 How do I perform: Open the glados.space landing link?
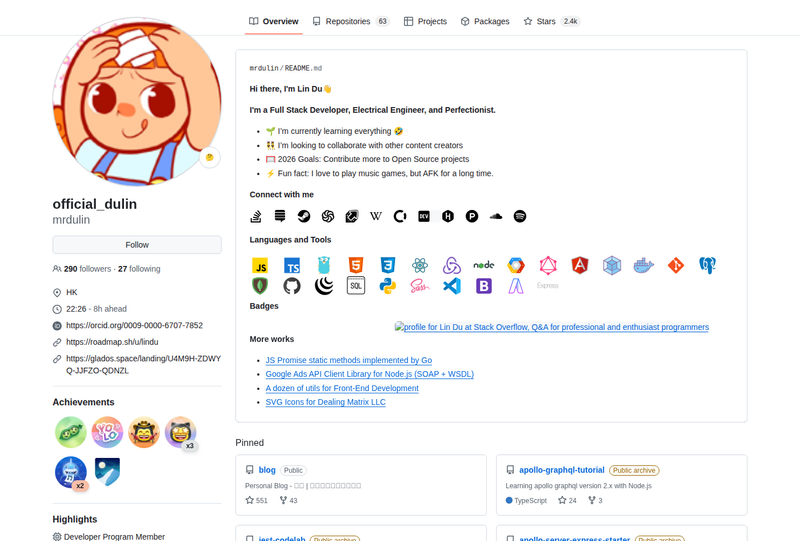coord(143,364)
